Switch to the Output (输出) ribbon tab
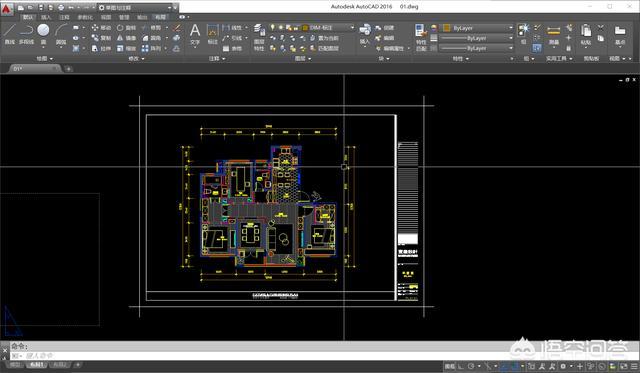This screenshot has height=373, width=640. 142,17
